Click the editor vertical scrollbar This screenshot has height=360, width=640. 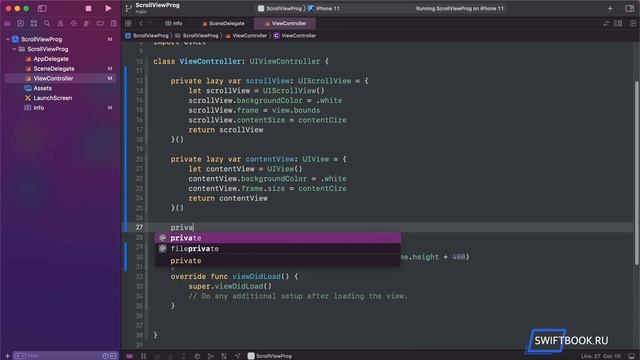(636, 172)
